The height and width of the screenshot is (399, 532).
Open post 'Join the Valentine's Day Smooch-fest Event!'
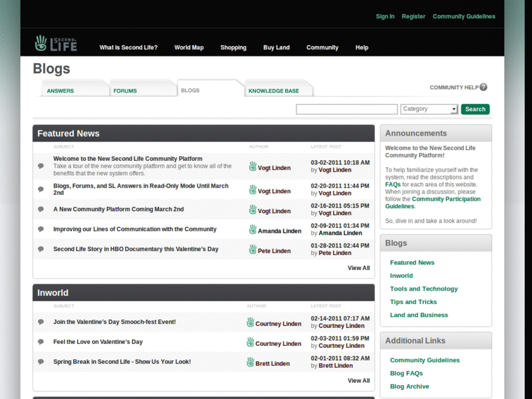coord(114,322)
